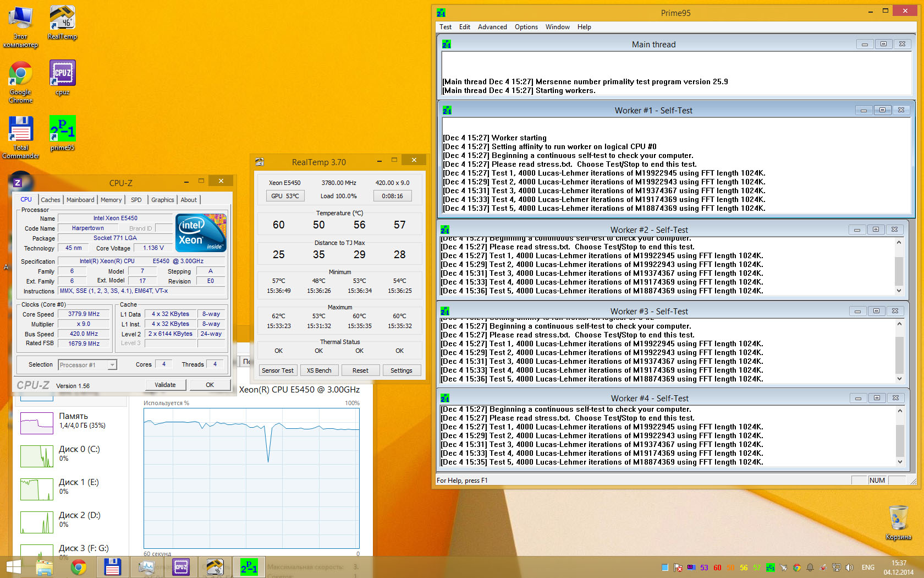Switch to the Graphics tab in CPU-Z
Viewport: 924px width, 578px height.
(x=163, y=200)
